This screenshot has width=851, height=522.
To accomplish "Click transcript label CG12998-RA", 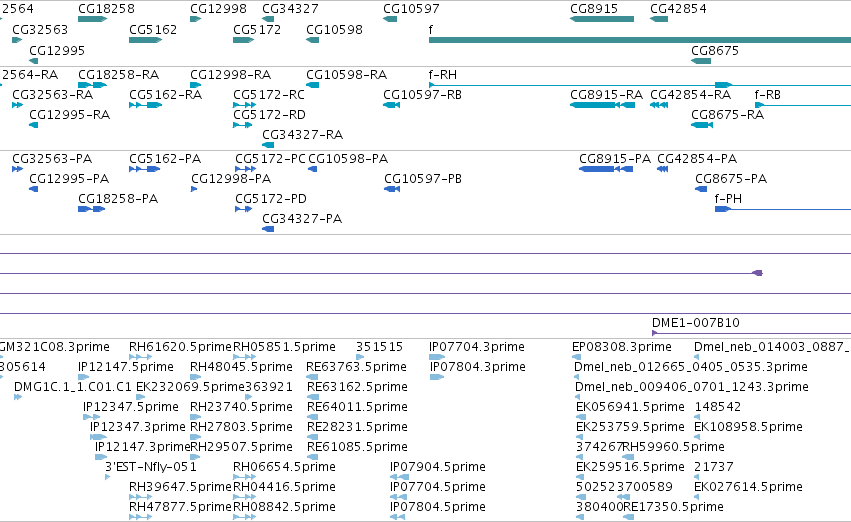I will (231, 75).
